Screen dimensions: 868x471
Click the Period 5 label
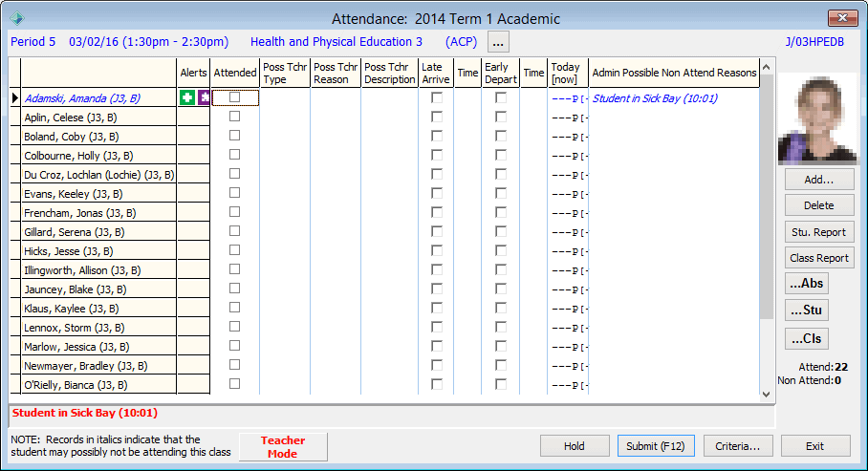pos(33,41)
